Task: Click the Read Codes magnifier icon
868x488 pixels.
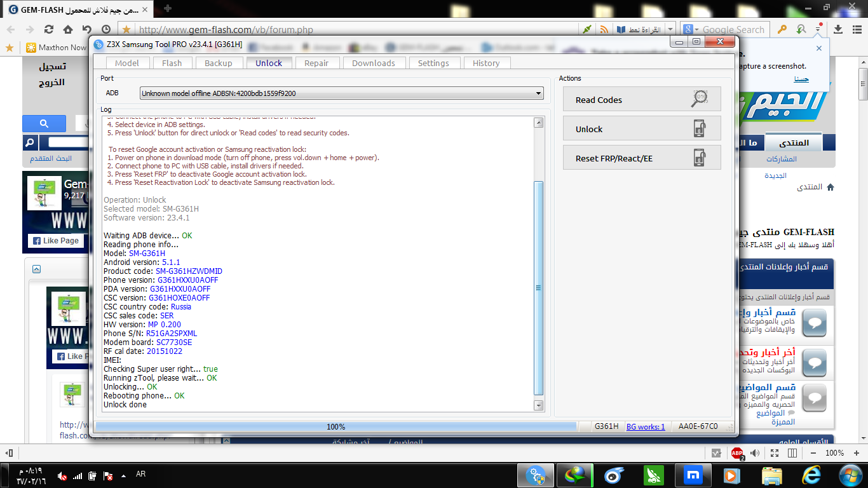Action: click(x=699, y=99)
